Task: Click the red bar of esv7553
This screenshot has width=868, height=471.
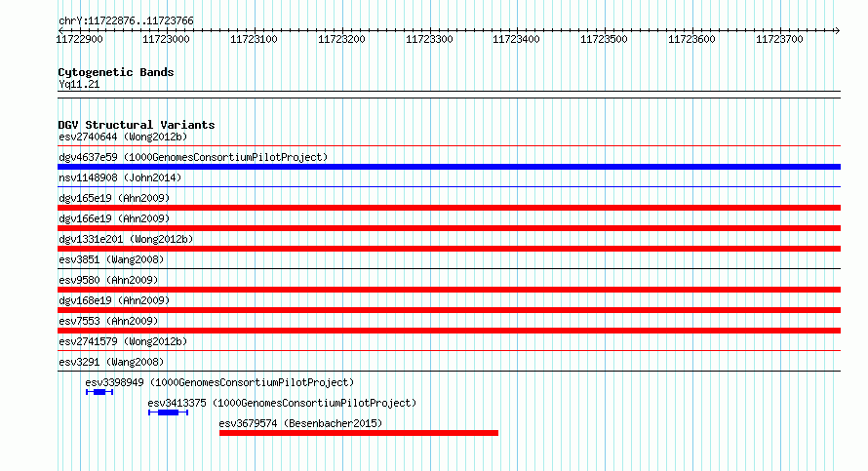Action: point(449,331)
